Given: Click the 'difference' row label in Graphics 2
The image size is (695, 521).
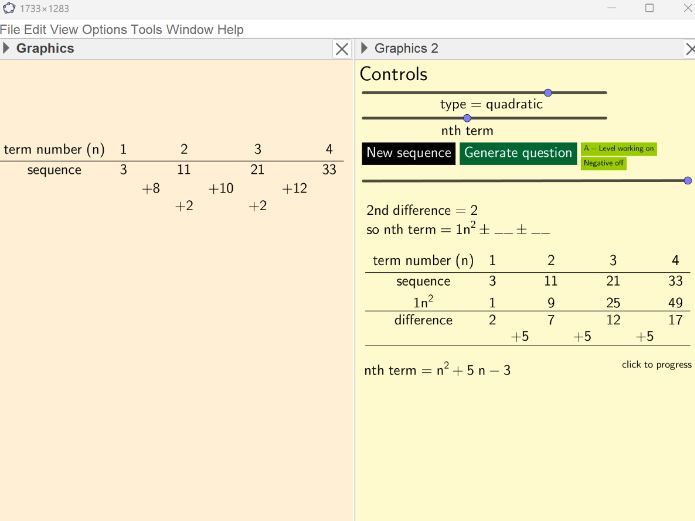Looking at the screenshot, I should click(x=423, y=320).
